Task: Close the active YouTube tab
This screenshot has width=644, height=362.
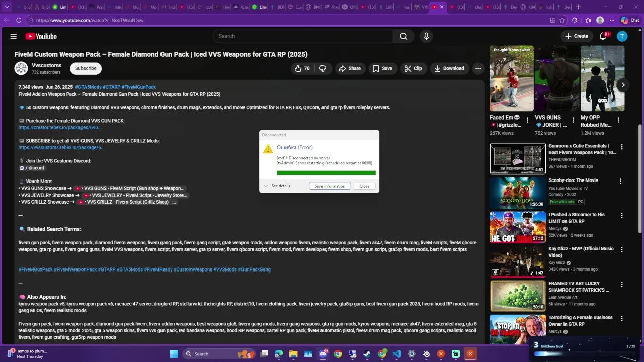Action: point(442,7)
